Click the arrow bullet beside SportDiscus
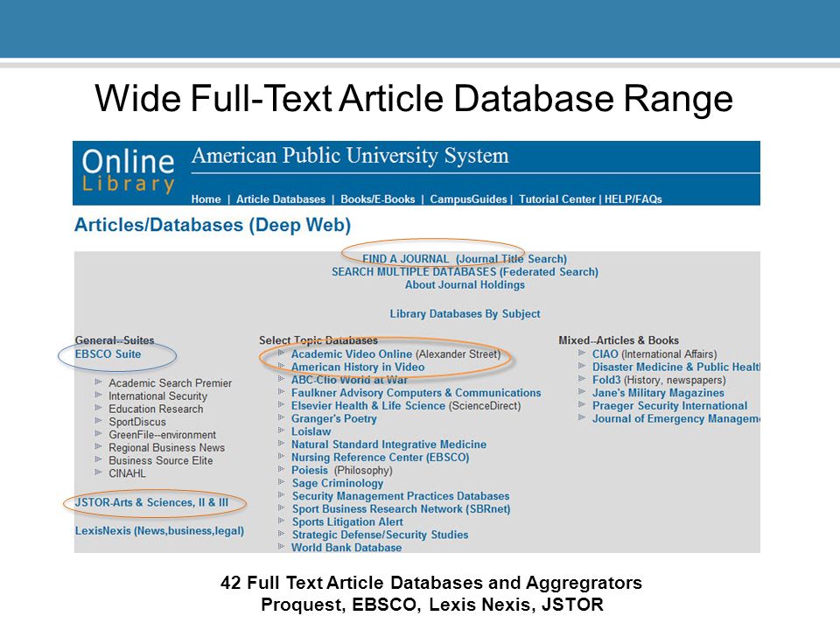840x630 pixels. pos(98,421)
